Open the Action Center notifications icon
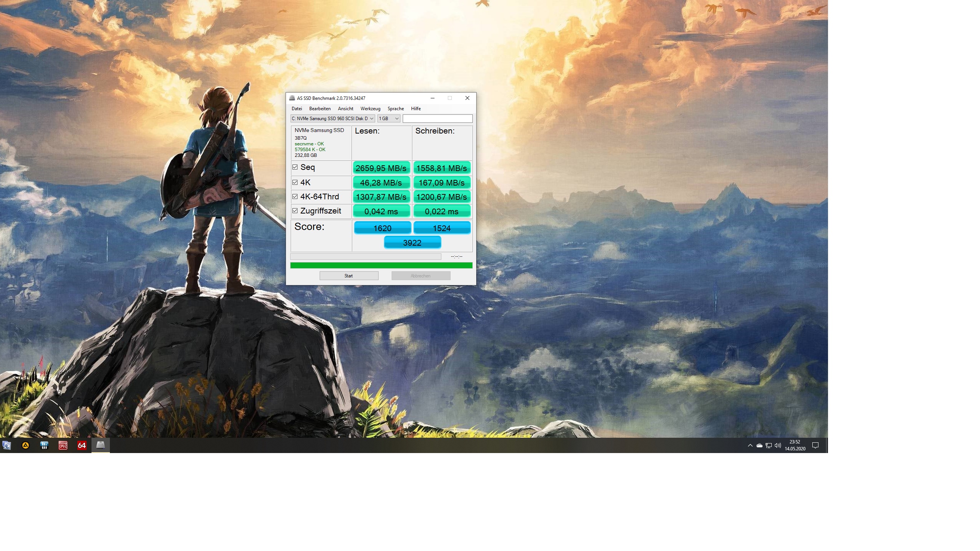Image resolution: width=980 pixels, height=551 pixels. [x=815, y=445]
